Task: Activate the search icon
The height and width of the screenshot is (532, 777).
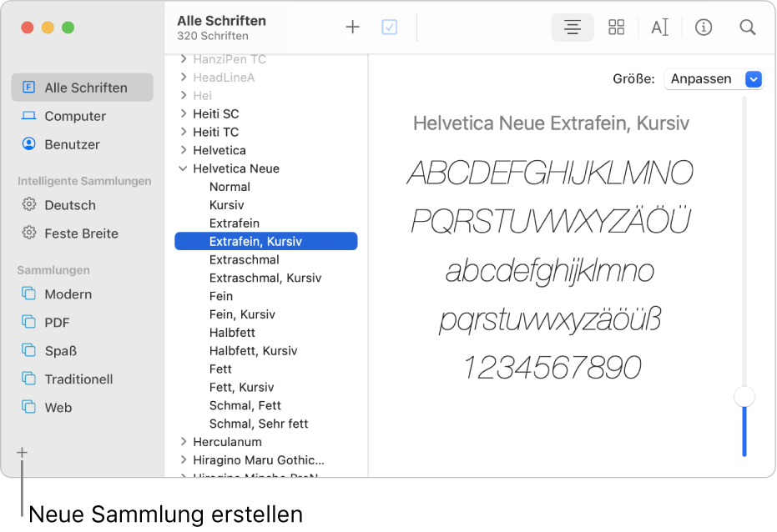Action: pyautogui.click(x=747, y=27)
